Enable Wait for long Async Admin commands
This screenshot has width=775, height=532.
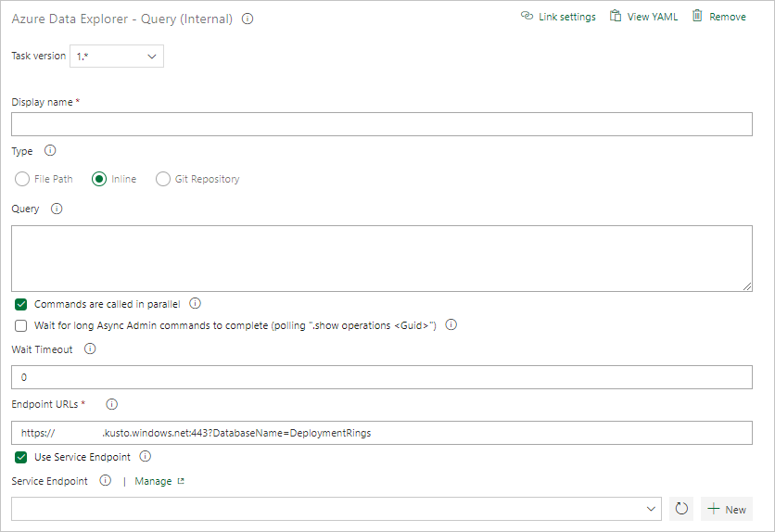tap(21, 325)
